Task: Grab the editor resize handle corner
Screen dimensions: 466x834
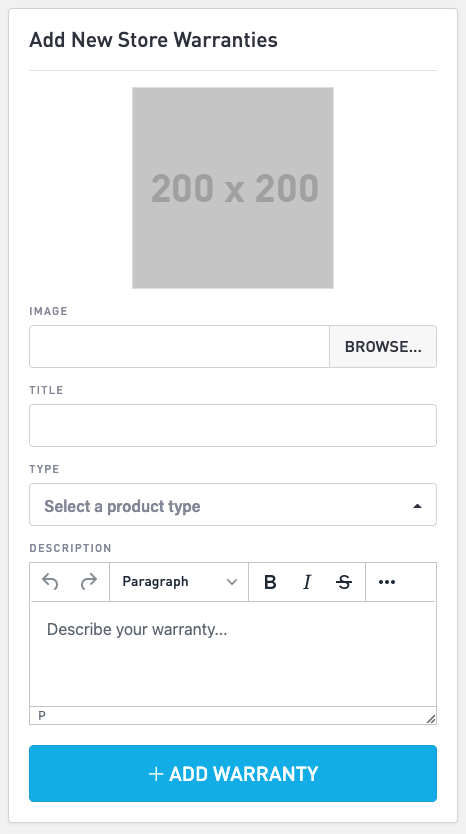Action: 430,719
